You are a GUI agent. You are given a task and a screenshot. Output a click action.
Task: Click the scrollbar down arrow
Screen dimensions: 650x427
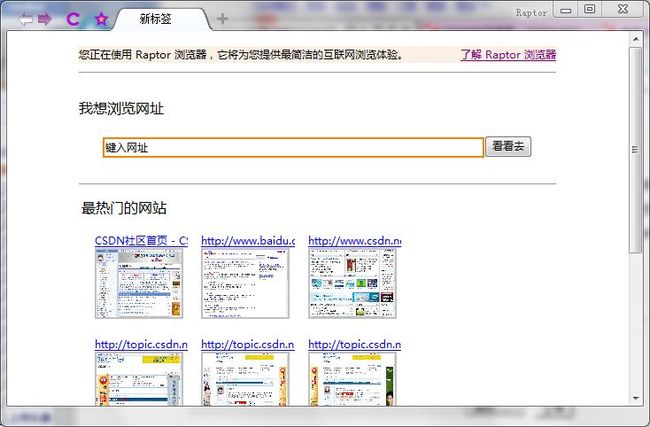pos(636,398)
